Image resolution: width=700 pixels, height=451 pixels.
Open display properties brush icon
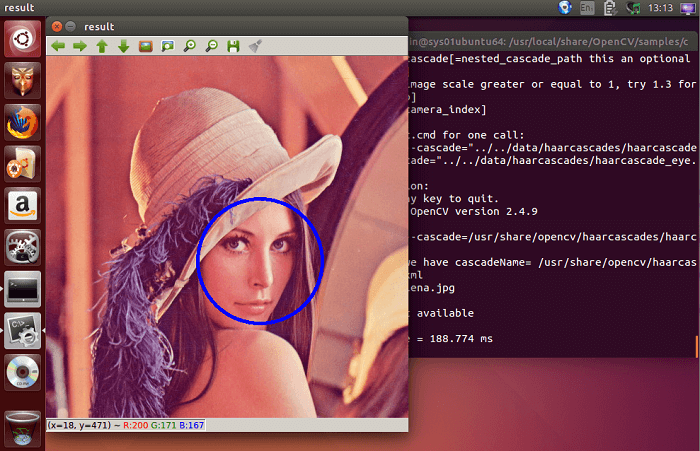[x=255, y=46]
